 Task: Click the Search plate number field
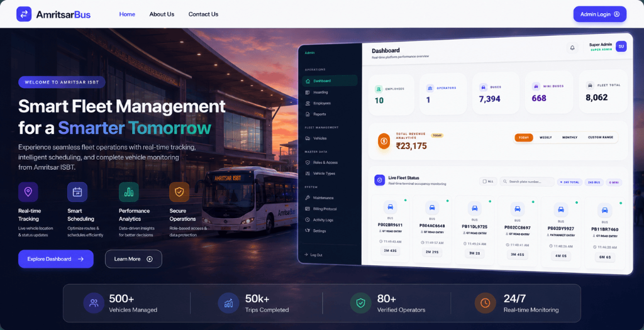[x=527, y=182]
